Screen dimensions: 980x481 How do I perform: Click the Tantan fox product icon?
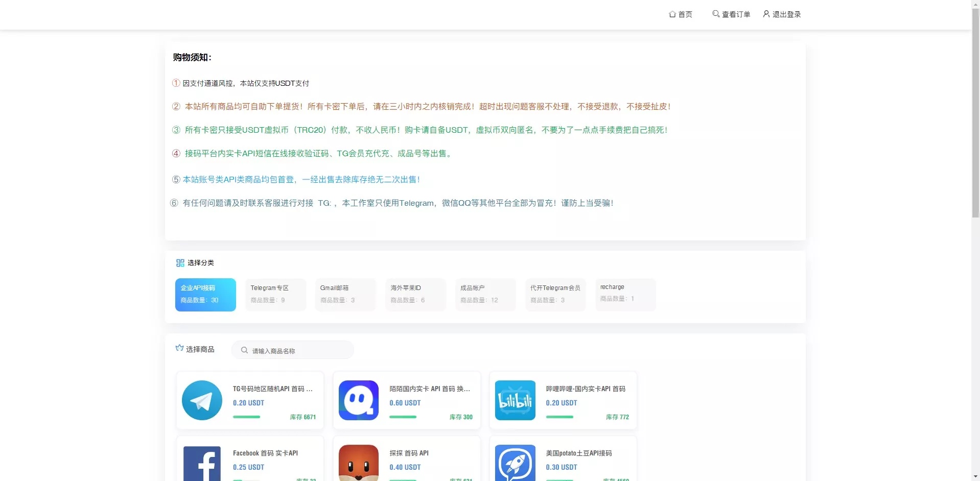point(358,463)
